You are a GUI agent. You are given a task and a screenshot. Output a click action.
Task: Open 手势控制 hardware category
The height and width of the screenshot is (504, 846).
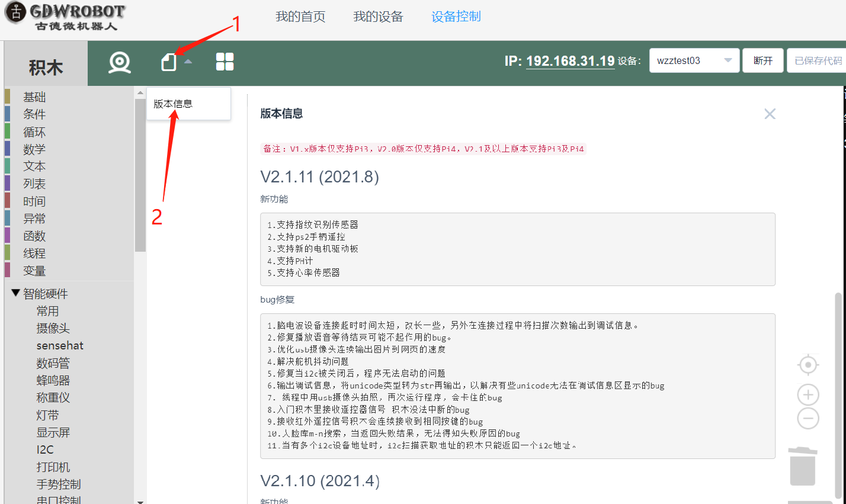tap(58, 484)
